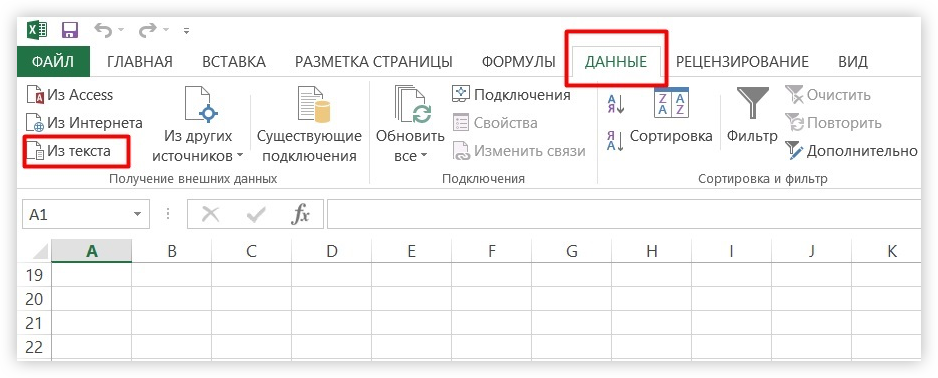Select Из Интернета web import
The height and width of the screenshot is (378, 938).
[84, 123]
